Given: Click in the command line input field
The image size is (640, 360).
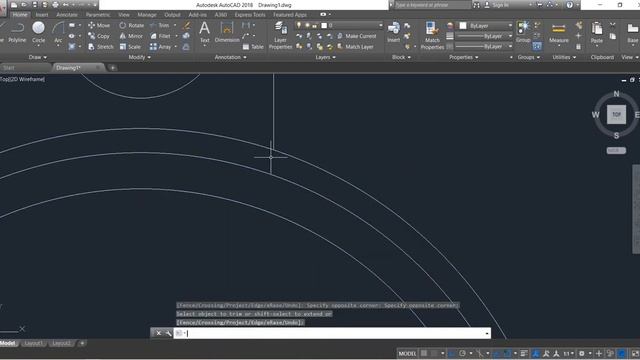Looking at the screenshot, I should tap(333, 333).
